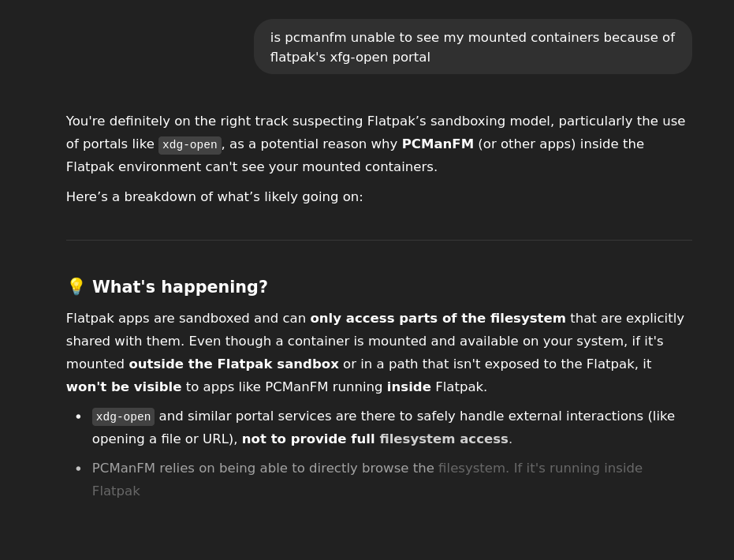Click the bold "outside the Flatpak sandbox" phrase
The image size is (734, 560).
point(233,364)
